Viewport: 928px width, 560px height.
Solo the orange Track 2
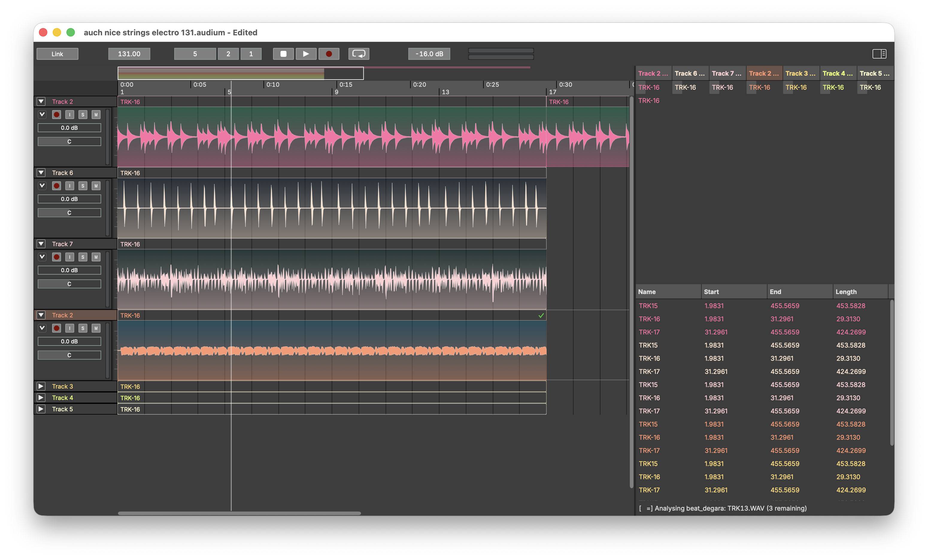pos(83,328)
